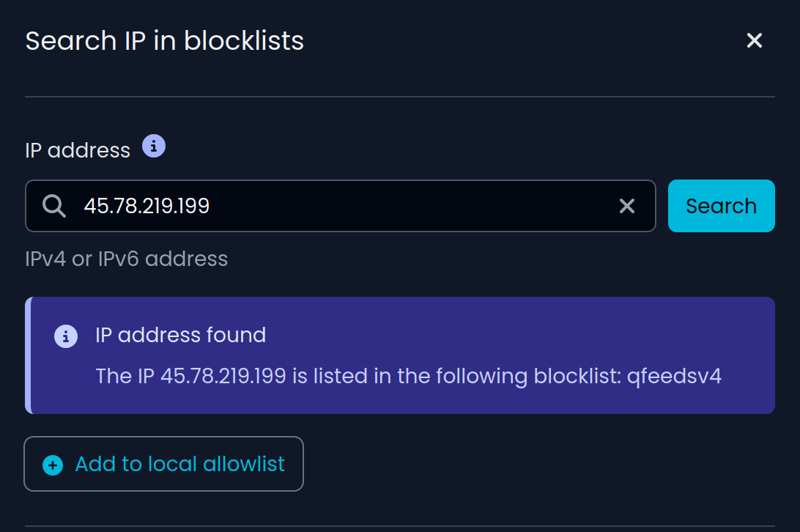
Task: Click the info icon beside IP address label
Action: [x=154, y=146]
